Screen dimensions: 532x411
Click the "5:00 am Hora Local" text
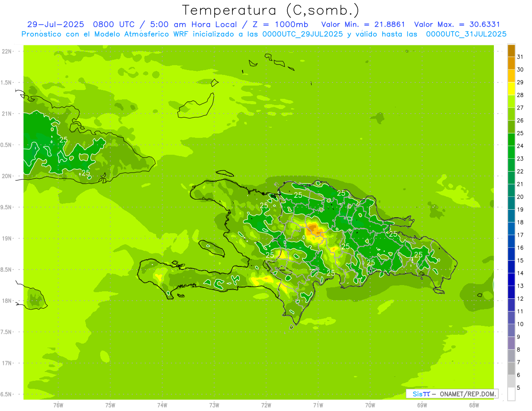pos(192,24)
